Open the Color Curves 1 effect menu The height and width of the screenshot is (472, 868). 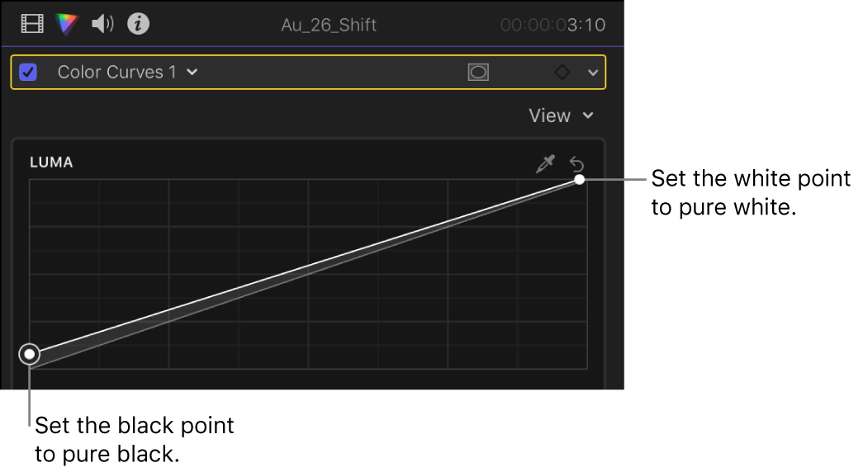tap(127, 73)
